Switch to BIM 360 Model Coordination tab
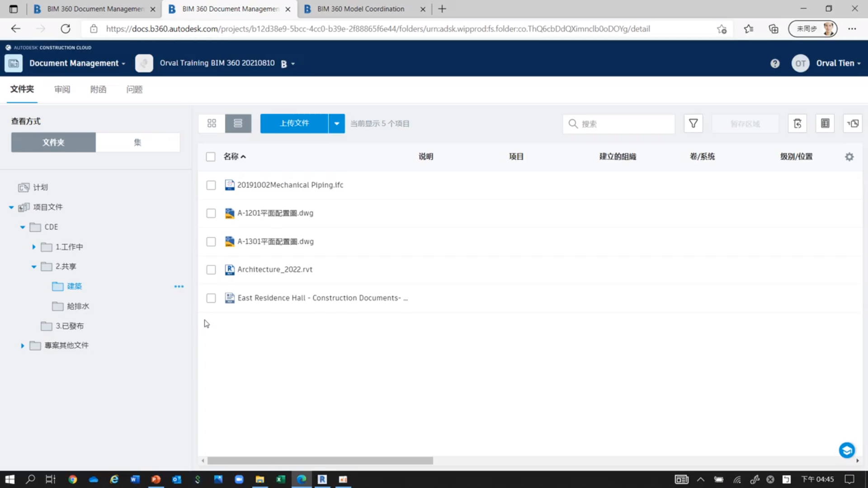This screenshot has width=868, height=488. click(360, 9)
